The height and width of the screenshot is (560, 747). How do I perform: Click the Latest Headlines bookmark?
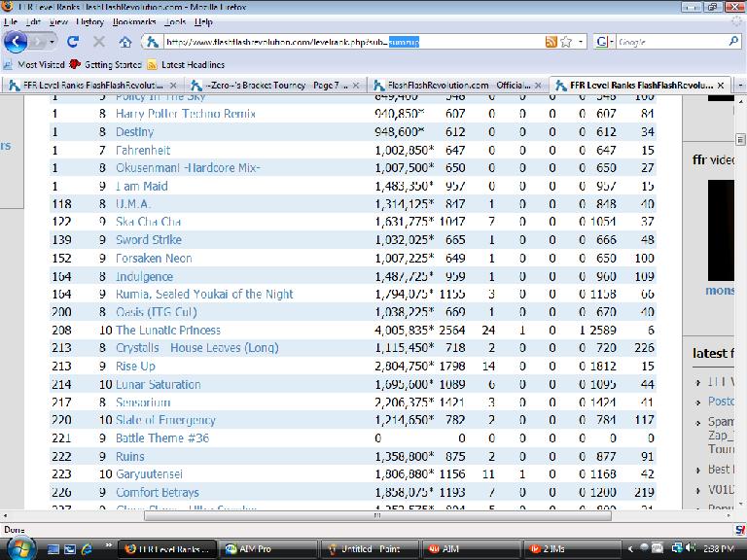coord(193,65)
